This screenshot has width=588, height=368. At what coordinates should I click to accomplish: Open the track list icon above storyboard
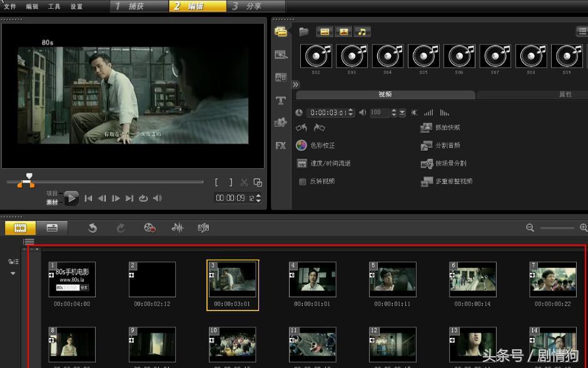click(x=29, y=242)
